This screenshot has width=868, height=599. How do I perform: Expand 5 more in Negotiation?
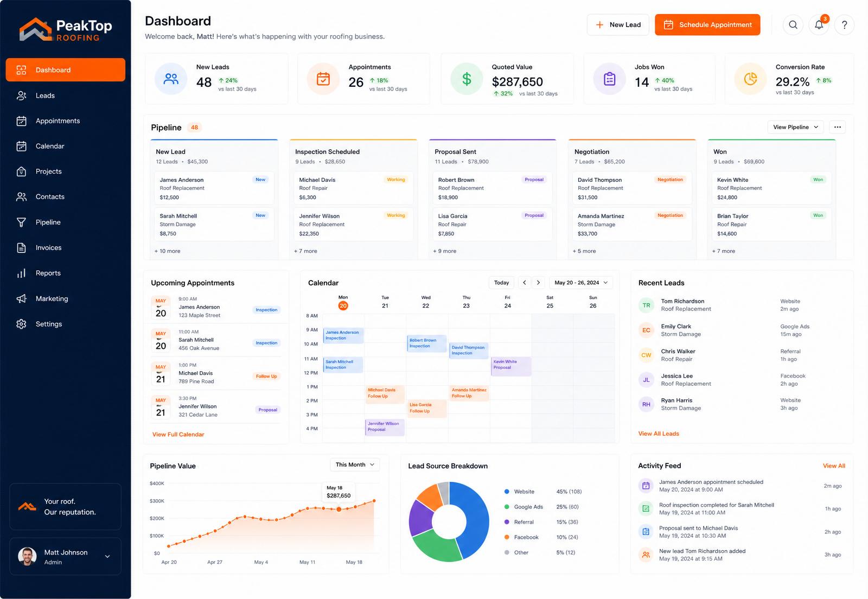point(584,251)
